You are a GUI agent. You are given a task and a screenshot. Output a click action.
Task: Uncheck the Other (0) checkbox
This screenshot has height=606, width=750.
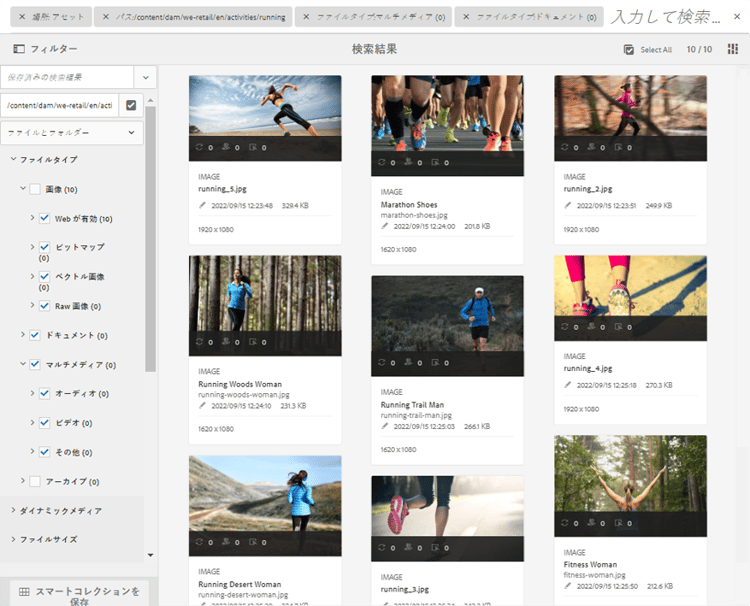pos(44,452)
